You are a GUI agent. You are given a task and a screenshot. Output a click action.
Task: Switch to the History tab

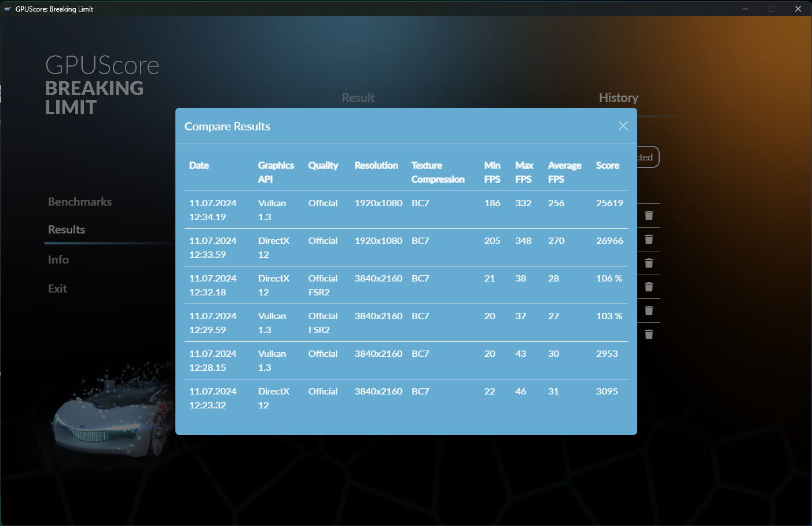coord(619,98)
